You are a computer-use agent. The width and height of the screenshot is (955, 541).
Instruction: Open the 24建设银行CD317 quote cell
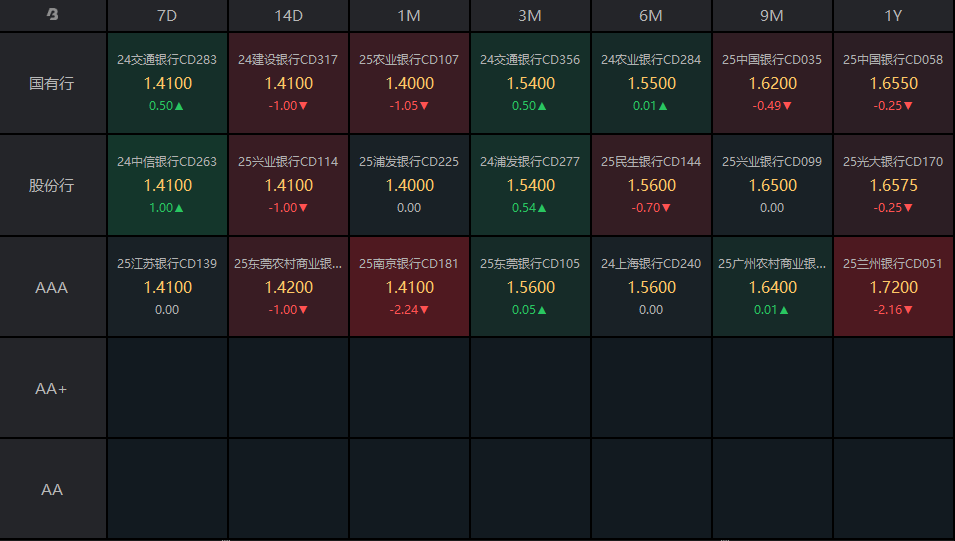point(288,83)
